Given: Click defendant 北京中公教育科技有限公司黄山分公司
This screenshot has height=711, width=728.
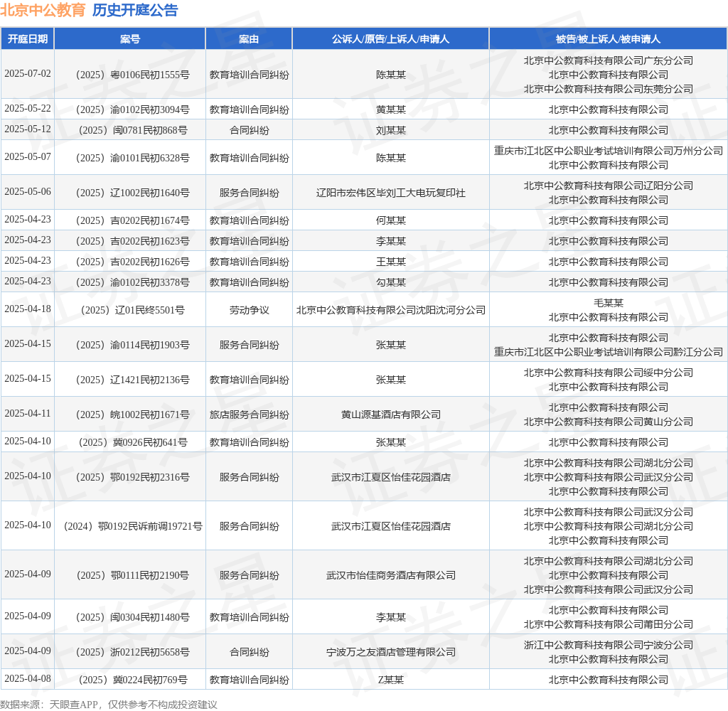Looking at the screenshot, I should pyautogui.click(x=609, y=422).
